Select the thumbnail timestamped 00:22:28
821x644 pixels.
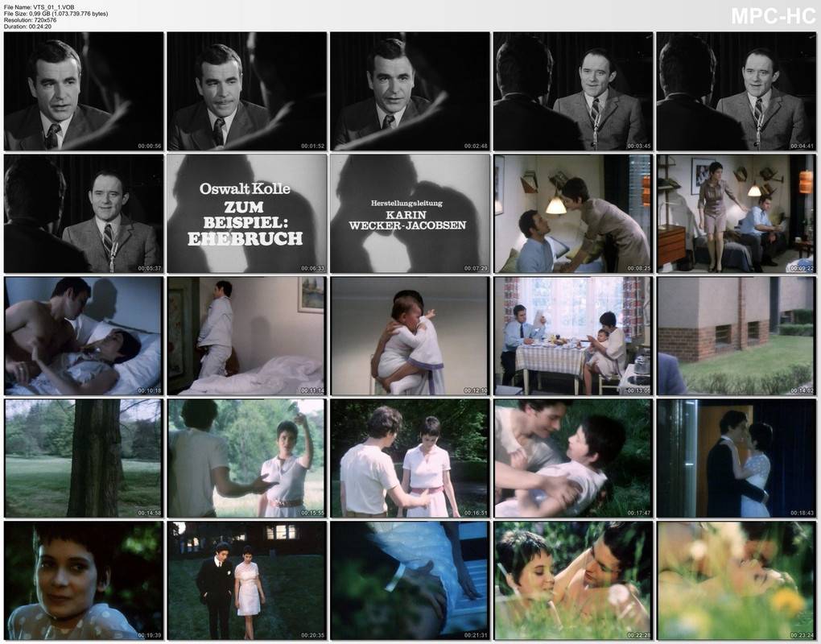[x=573, y=580]
